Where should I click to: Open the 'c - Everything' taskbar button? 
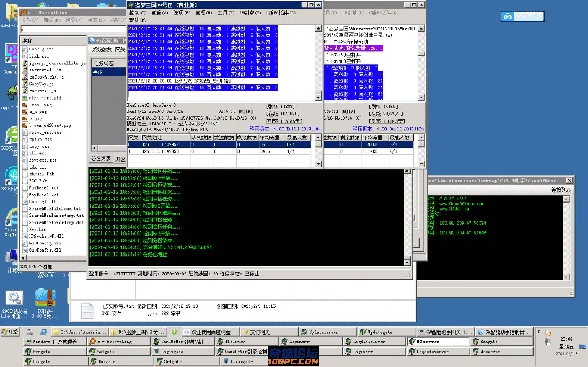[119, 342]
